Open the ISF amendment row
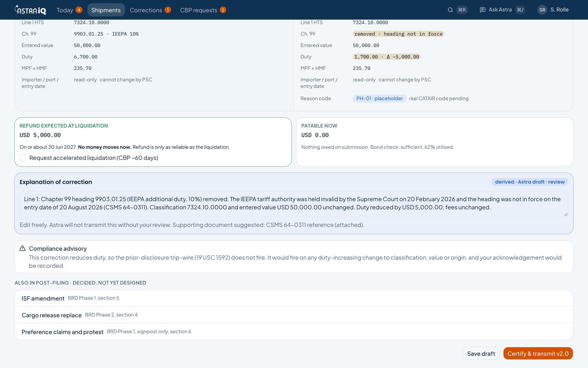588x368 pixels. coord(294,298)
